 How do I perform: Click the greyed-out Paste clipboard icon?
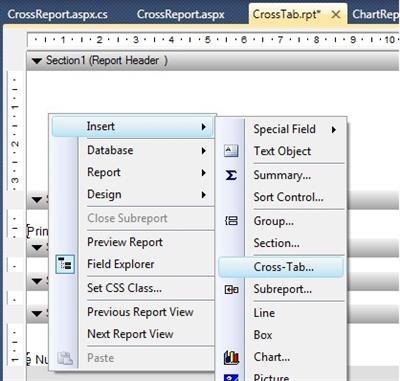(x=65, y=358)
